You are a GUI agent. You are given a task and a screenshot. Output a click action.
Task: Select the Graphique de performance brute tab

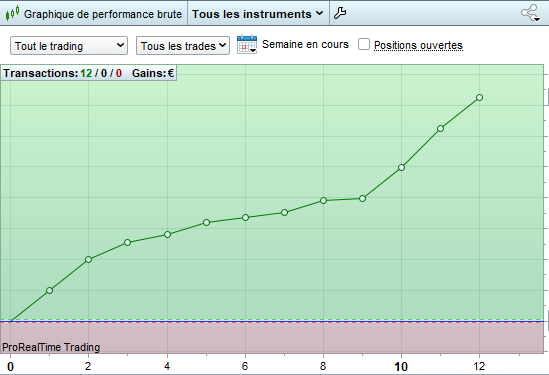[103, 14]
